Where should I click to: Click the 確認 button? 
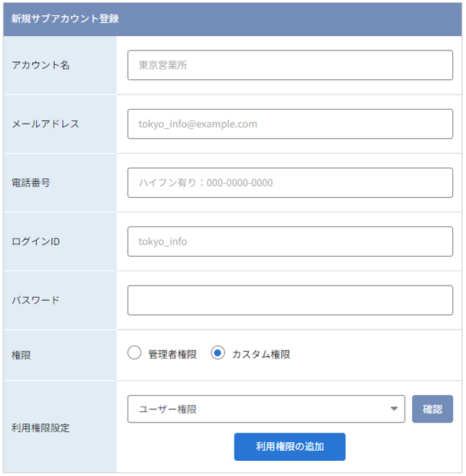(x=432, y=409)
